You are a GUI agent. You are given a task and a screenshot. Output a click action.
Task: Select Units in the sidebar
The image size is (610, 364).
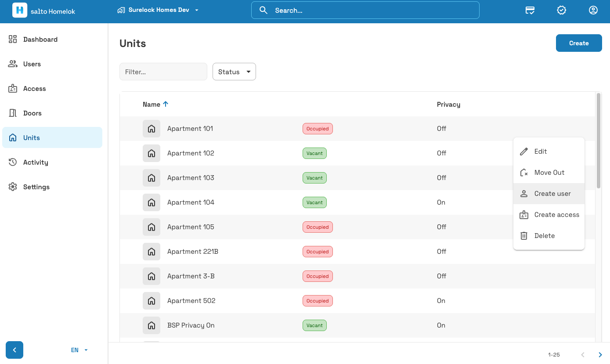52,137
